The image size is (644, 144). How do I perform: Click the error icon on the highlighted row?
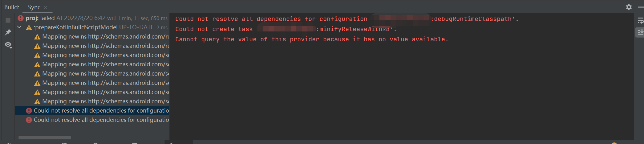point(29,111)
